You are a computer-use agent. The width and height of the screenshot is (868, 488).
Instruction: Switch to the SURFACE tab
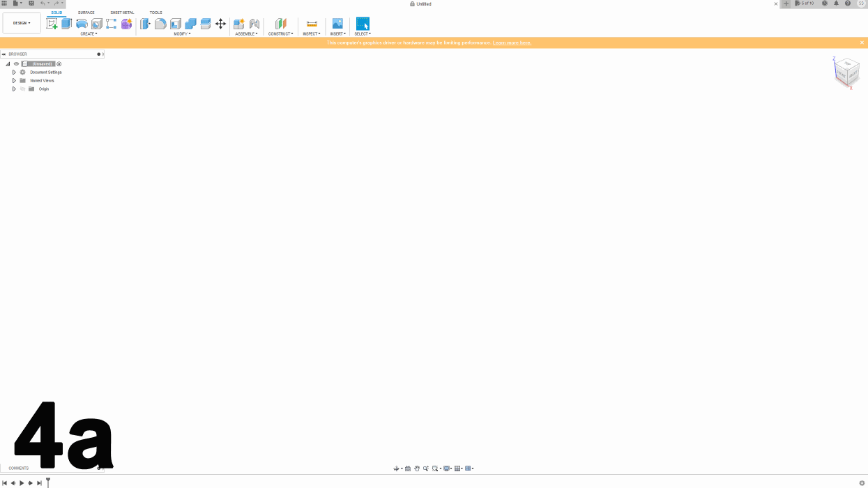pos(86,12)
